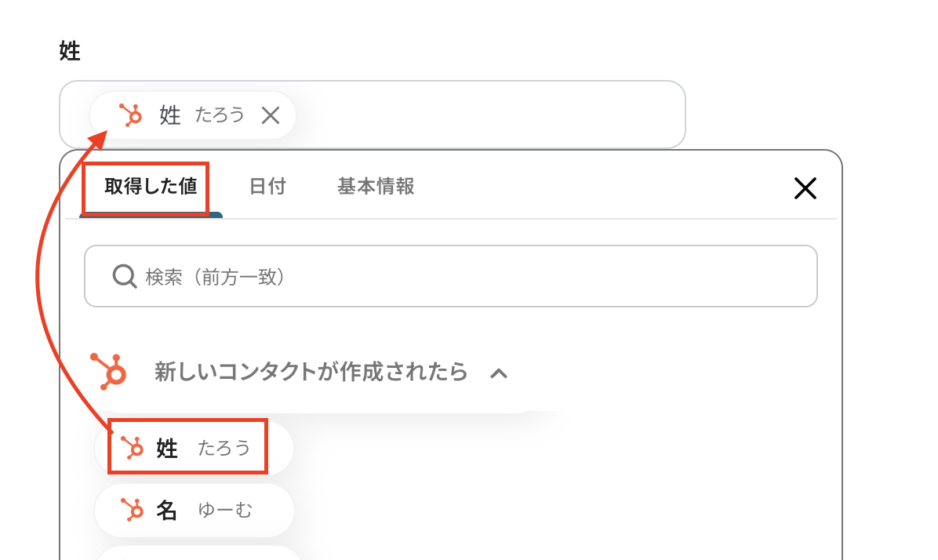The height and width of the screenshot is (560, 938).
Task: Click the HubSpot logo beside 新しいコンタクトが作成されたら
Action: pos(110,371)
